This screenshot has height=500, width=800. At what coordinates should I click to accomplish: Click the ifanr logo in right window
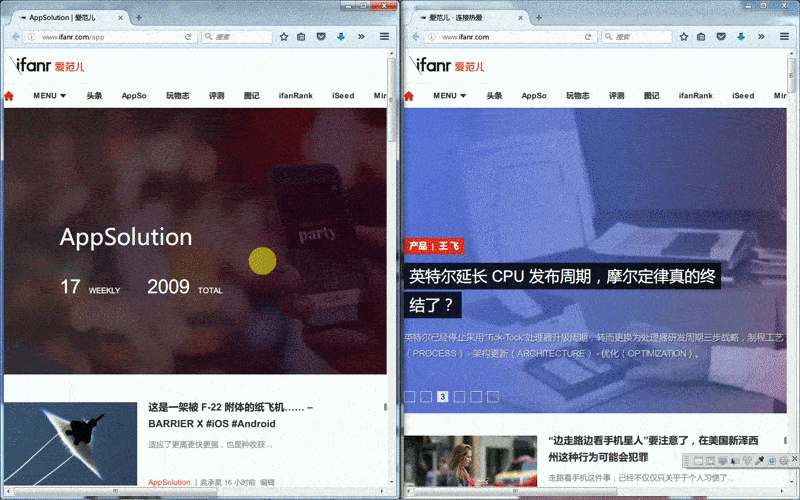point(447,65)
